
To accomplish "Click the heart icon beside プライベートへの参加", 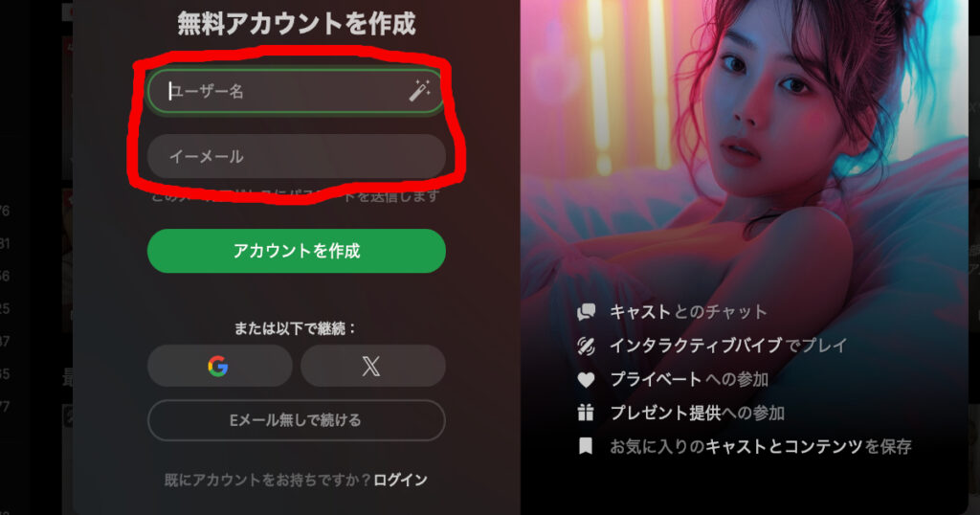I will tap(586, 379).
